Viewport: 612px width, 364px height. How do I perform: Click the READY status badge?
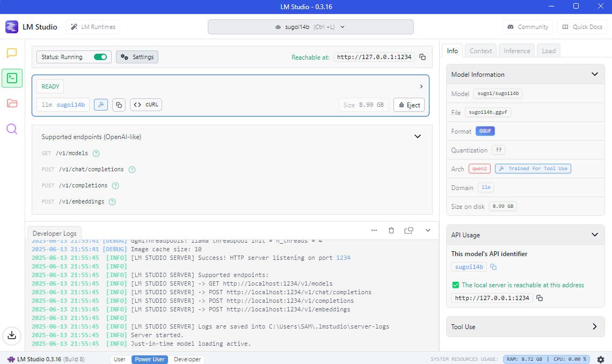pyautogui.click(x=50, y=86)
